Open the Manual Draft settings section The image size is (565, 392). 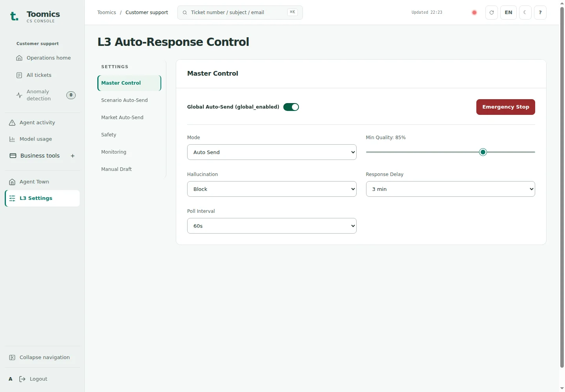coord(129,169)
